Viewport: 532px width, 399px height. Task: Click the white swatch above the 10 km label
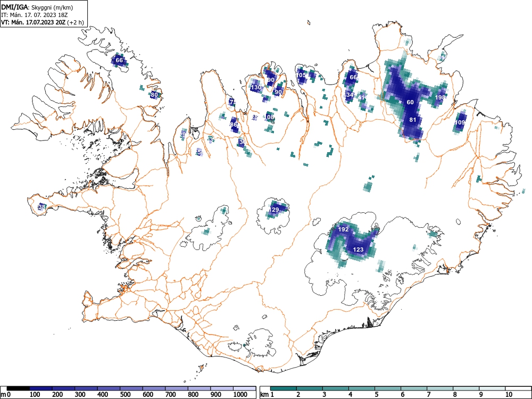point(518,388)
